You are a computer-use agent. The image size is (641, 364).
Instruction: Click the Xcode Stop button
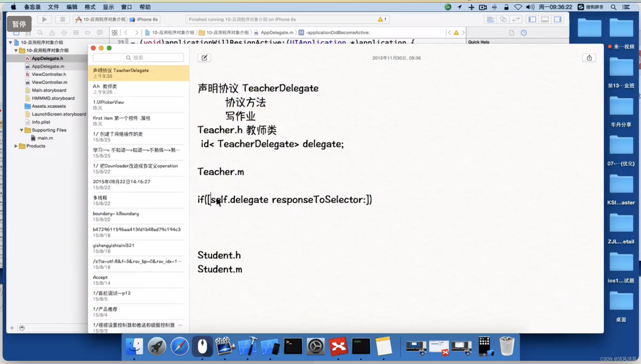[63, 19]
